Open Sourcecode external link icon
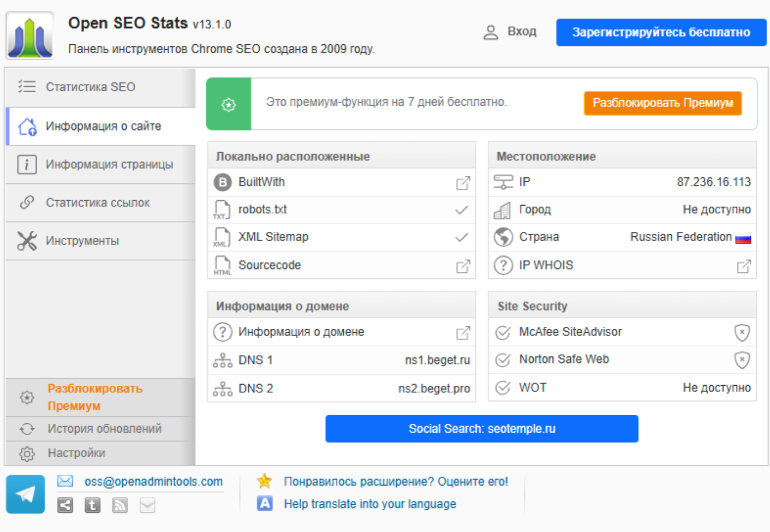The height and width of the screenshot is (532, 770). 463,266
